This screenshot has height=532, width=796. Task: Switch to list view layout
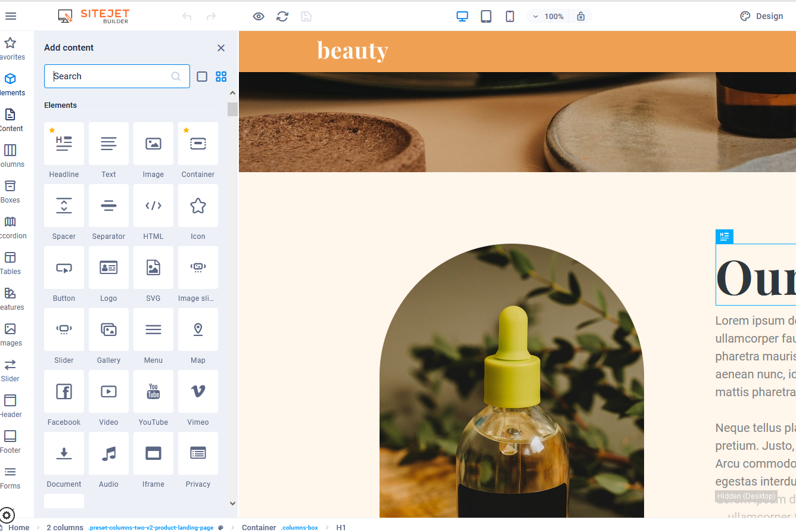(202, 76)
